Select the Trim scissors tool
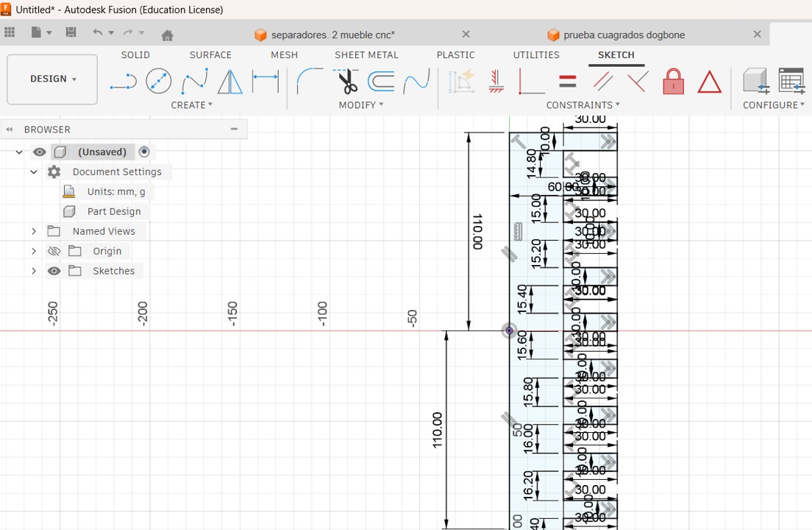The width and height of the screenshot is (812, 530). [346, 81]
